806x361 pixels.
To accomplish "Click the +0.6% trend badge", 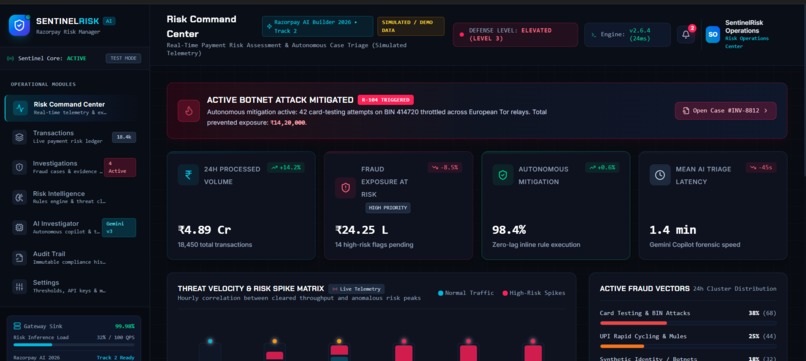I will (602, 167).
